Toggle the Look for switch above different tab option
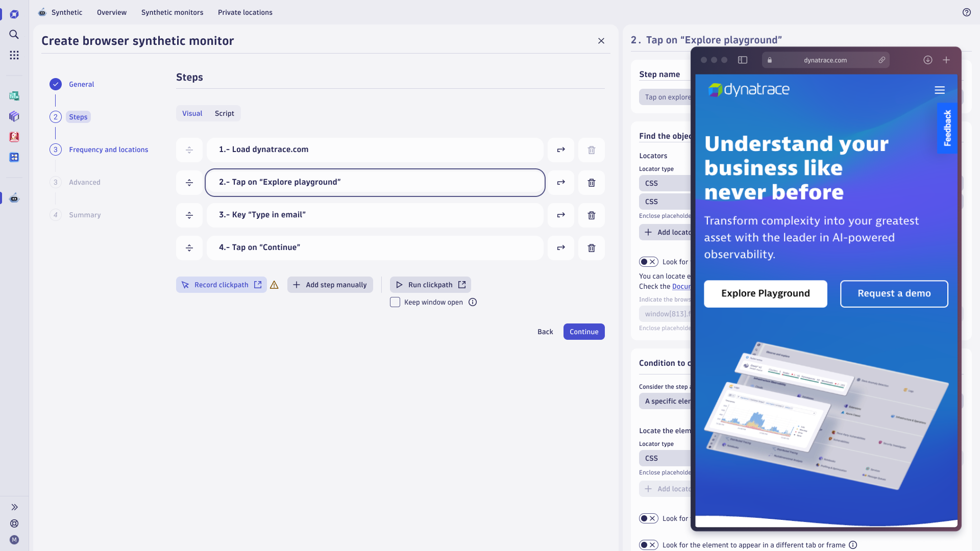This screenshot has width=980, height=551. pyautogui.click(x=649, y=518)
